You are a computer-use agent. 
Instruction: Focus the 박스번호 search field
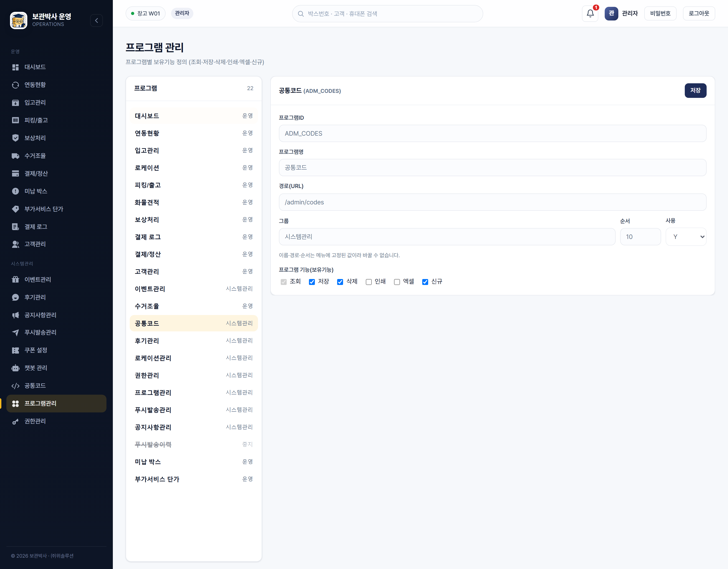[387, 14]
